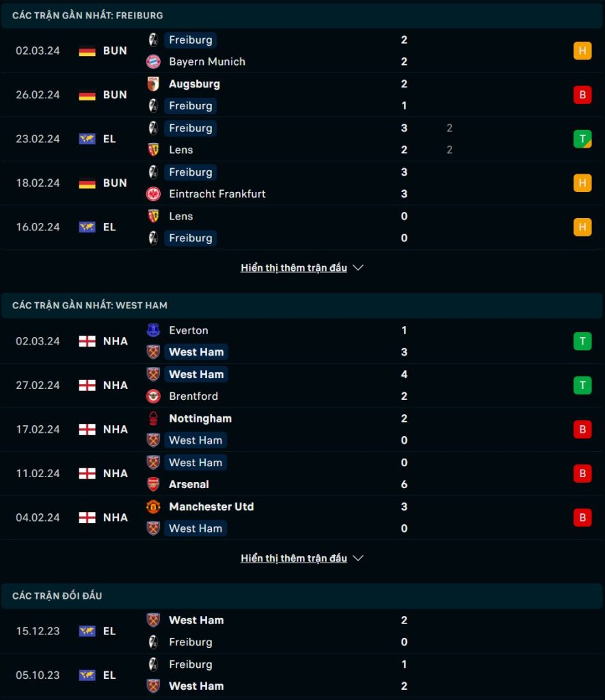Click the Arsenal club badge

pos(153,485)
